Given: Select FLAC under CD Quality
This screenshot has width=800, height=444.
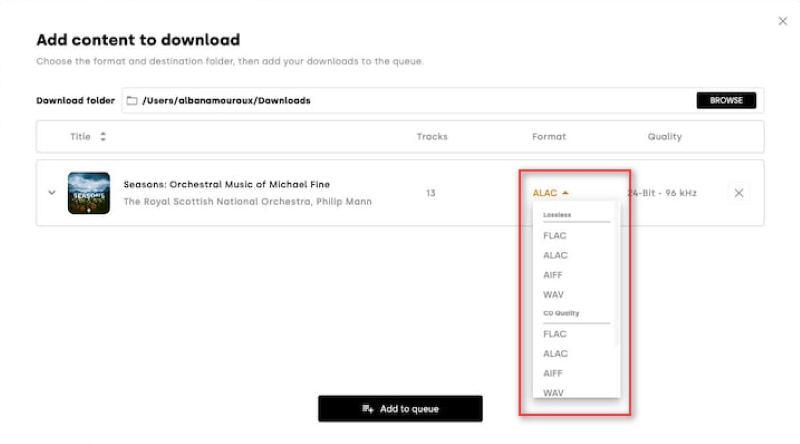Looking at the screenshot, I should [555, 334].
